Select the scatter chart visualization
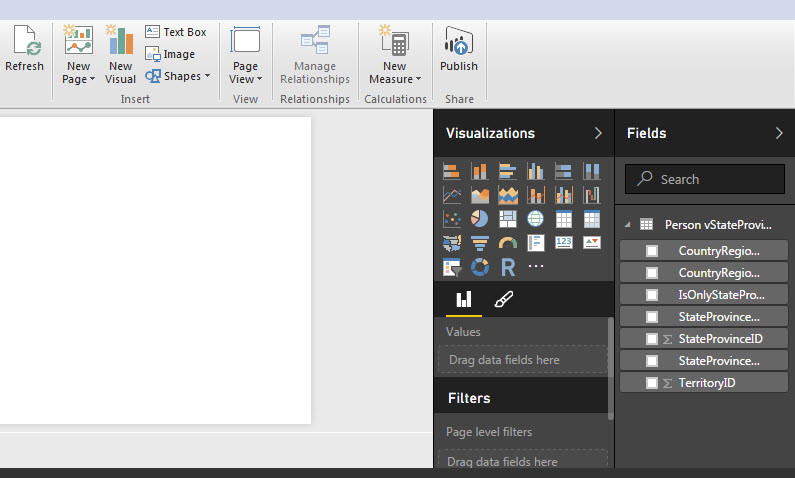This screenshot has height=478, width=795. tap(452, 219)
